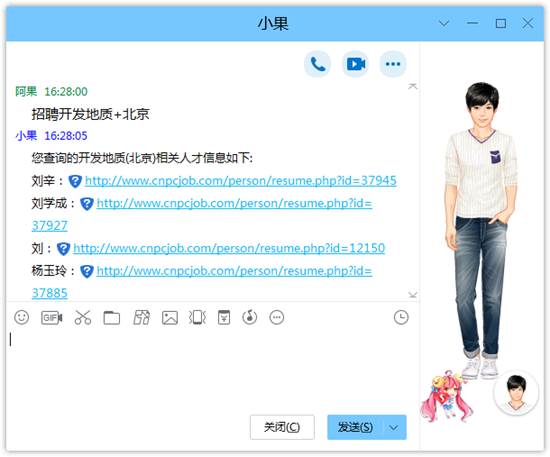Start a voice call with 小果

coord(317,64)
